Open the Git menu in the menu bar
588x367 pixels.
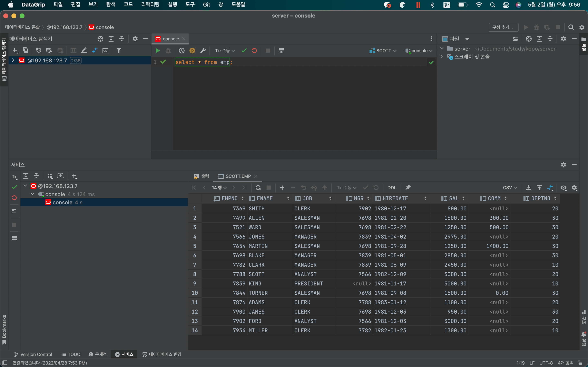pyautogui.click(x=206, y=5)
